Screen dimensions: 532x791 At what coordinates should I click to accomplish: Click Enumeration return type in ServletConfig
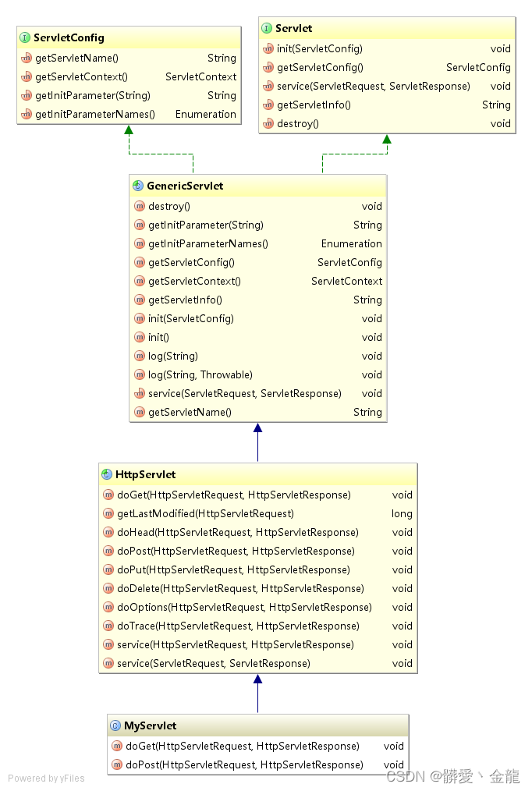[x=206, y=114]
